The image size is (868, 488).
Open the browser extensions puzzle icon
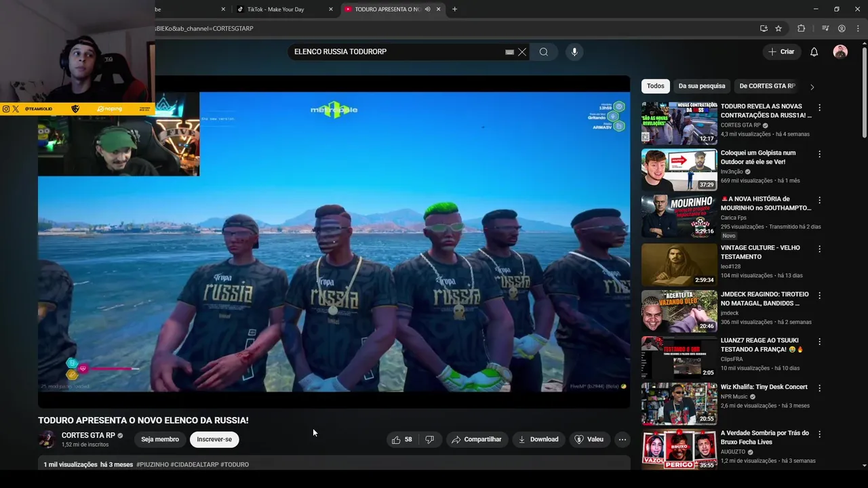801,28
